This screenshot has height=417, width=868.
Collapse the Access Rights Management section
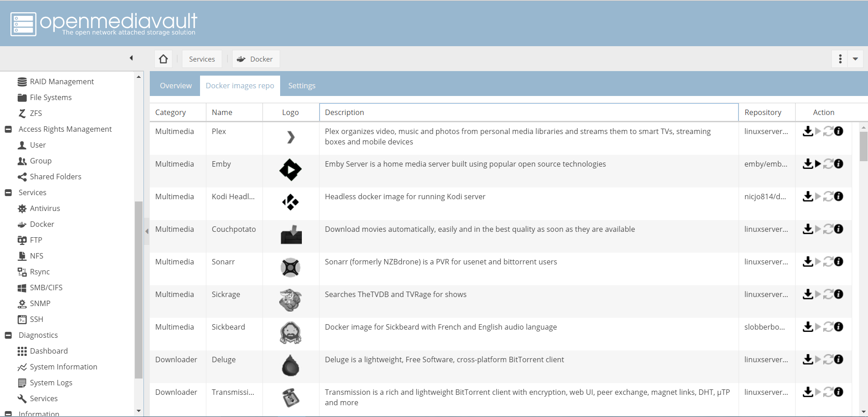click(x=8, y=129)
